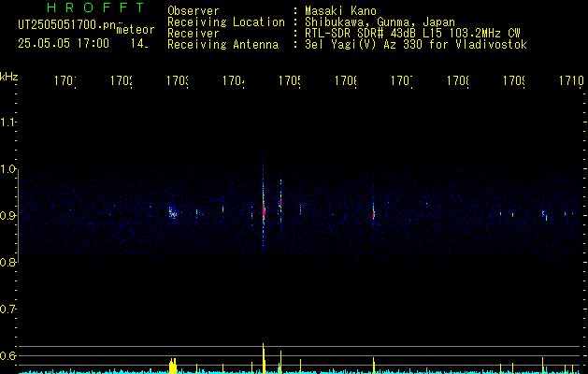
Task: Click the 3el Yagi(V) Az 330 antenna text
Action: point(416,45)
